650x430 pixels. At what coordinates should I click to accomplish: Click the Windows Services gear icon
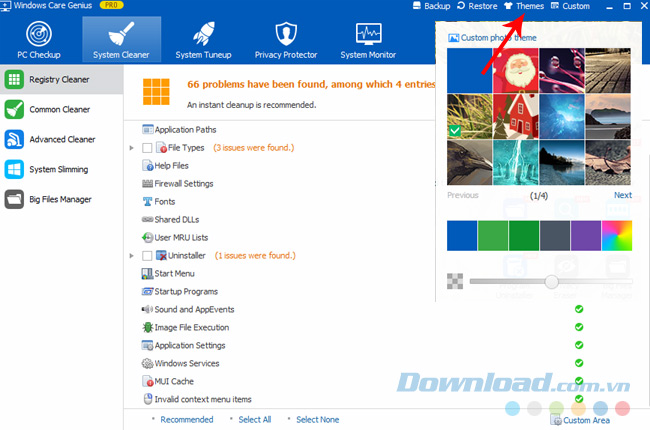coord(148,364)
